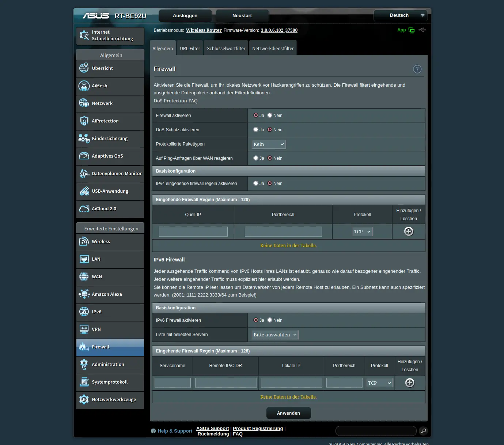Image resolution: width=504 pixels, height=445 pixels.
Task: Open the Adaptives QoS gauge icon
Action: pos(84,156)
